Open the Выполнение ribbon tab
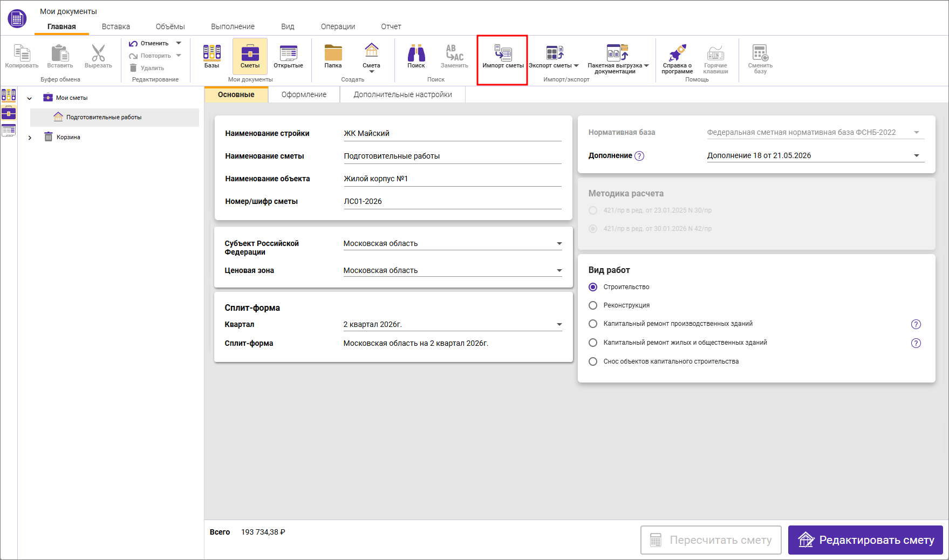The width and height of the screenshot is (949, 560). click(x=233, y=26)
